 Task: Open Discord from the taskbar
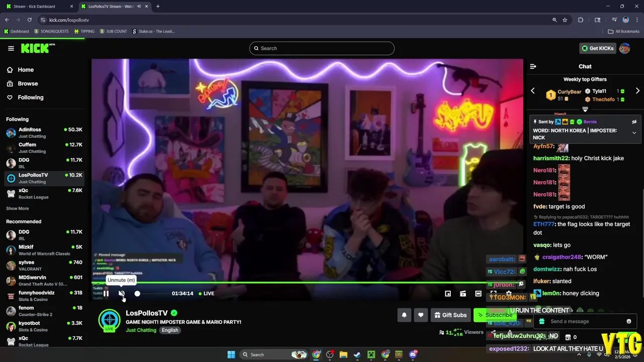coord(413,354)
